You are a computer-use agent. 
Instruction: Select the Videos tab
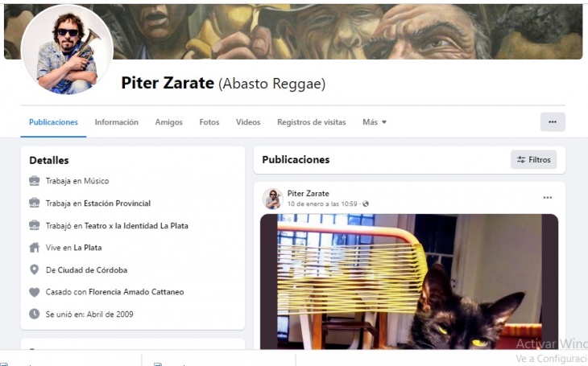pos(248,122)
